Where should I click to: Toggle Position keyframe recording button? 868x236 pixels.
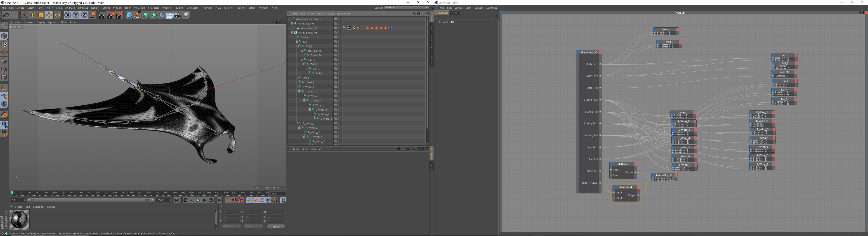249,200
